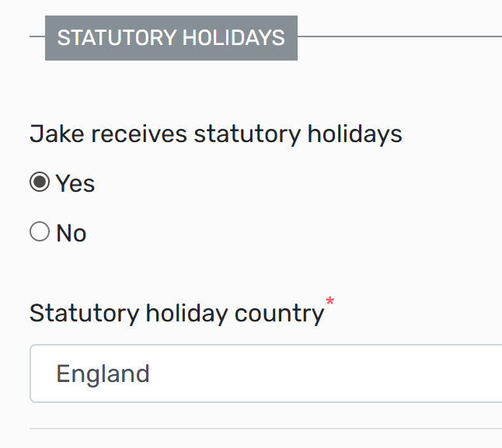Image resolution: width=502 pixels, height=448 pixels.
Task: Click the "Yes" option label text
Action: coord(75,184)
